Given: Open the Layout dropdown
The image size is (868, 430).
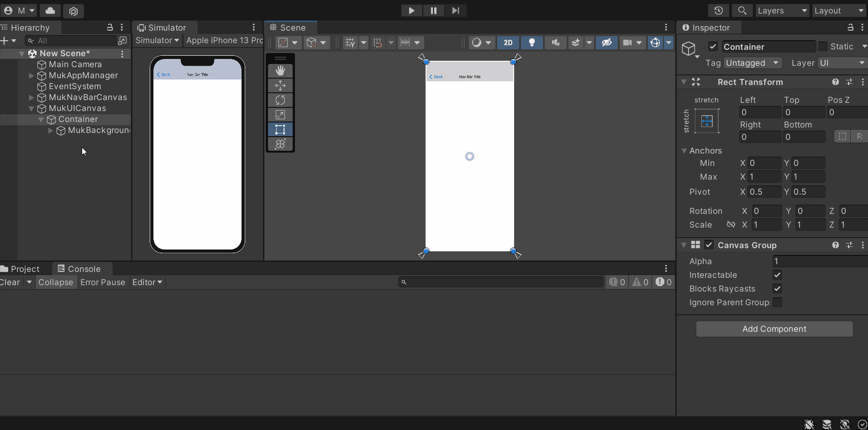Looking at the screenshot, I should tap(839, 11).
